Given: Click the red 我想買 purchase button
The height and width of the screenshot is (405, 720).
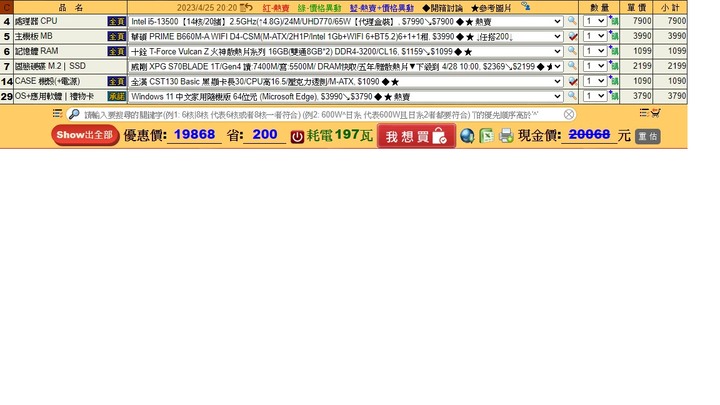Looking at the screenshot, I should (x=416, y=136).
